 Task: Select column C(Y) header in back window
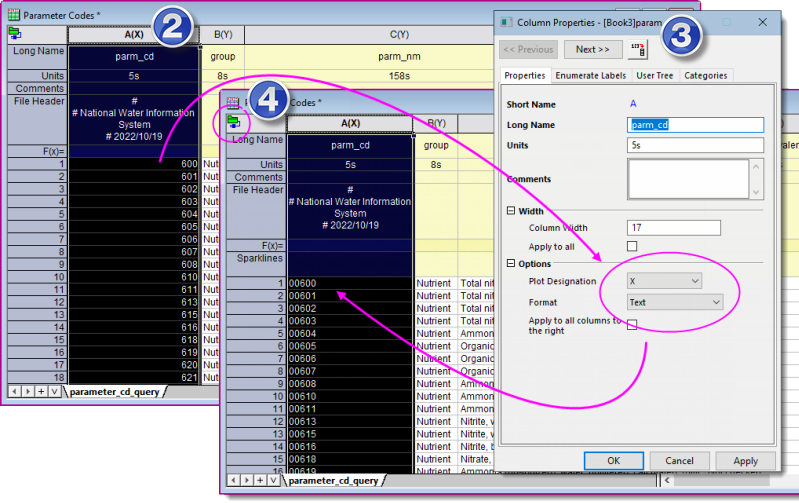399,35
